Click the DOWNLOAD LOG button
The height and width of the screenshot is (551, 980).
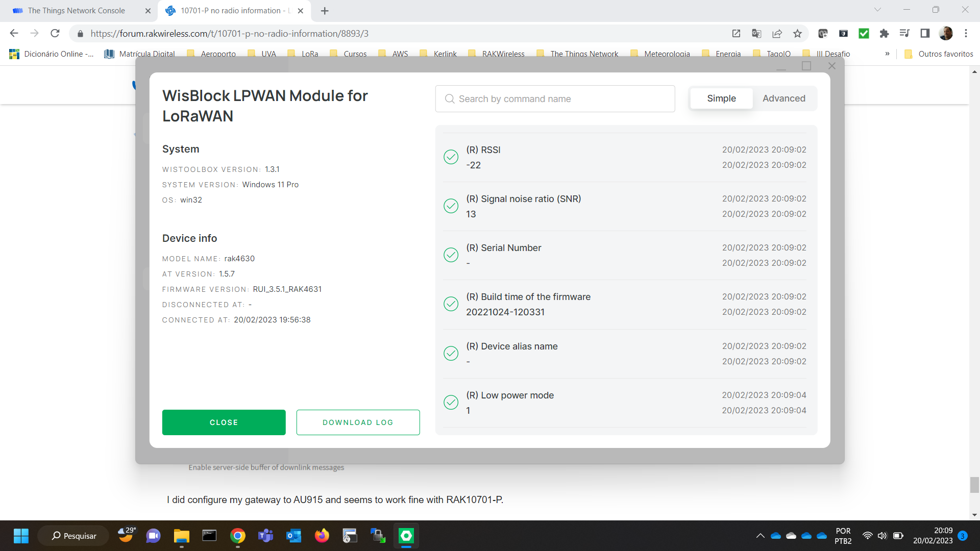[x=358, y=422]
